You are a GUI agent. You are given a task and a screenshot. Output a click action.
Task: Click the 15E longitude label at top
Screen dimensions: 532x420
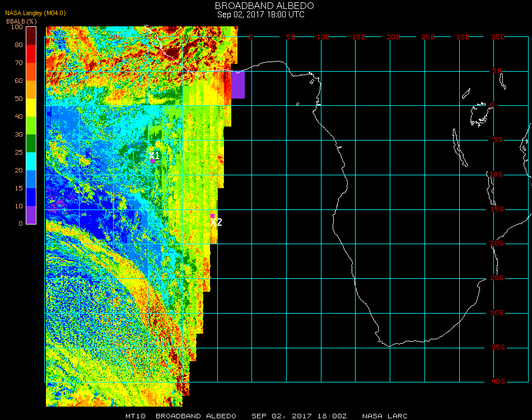point(358,37)
